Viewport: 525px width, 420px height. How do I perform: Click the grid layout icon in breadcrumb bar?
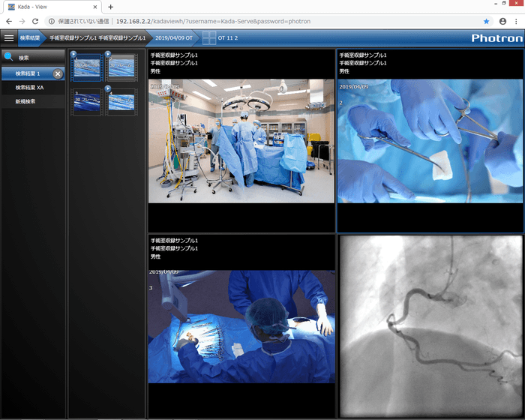[208, 37]
